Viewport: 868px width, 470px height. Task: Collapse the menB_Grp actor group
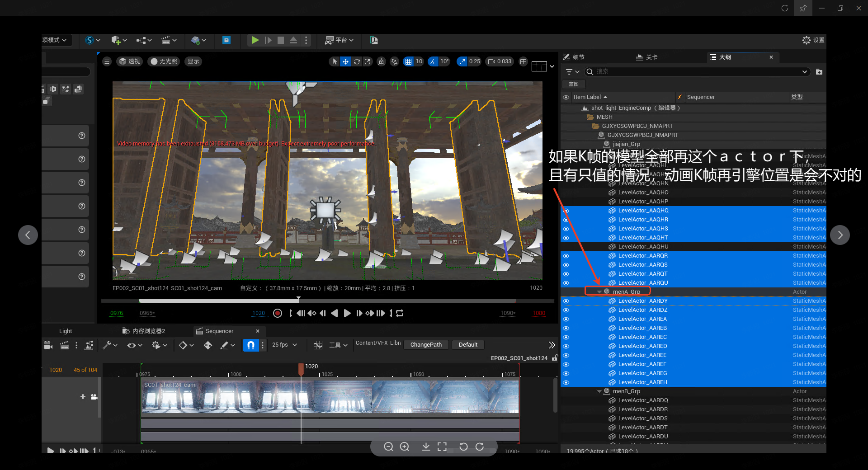point(599,391)
